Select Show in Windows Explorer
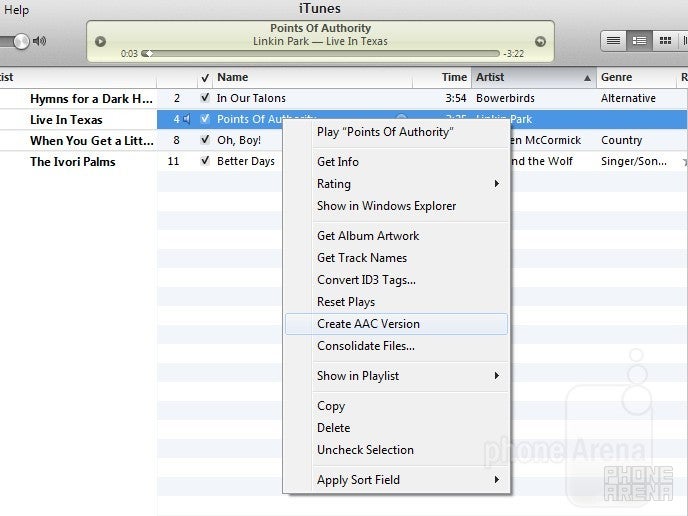 click(x=396, y=206)
